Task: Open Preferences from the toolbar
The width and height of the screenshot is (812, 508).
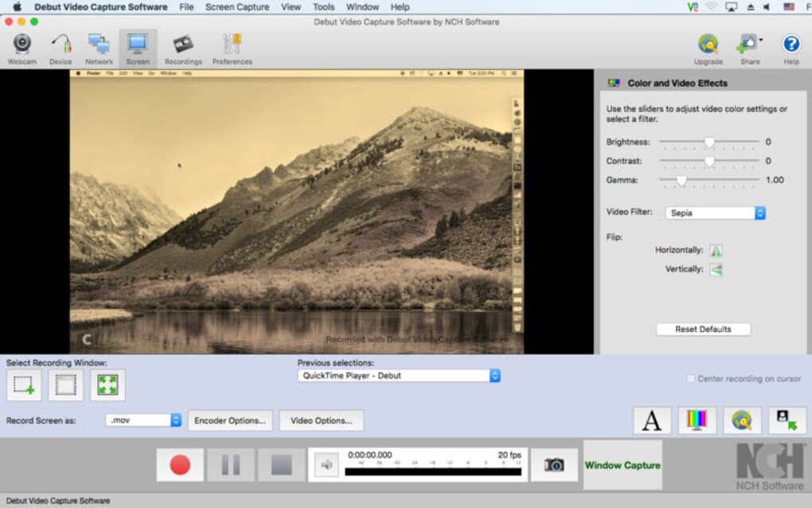Action: pyautogui.click(x=232, y=46)
